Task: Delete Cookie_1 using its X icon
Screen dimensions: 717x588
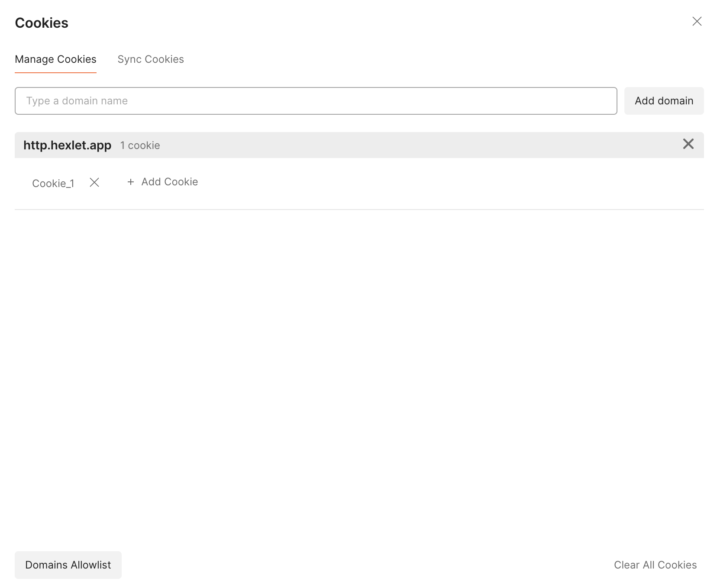Action: [x=94, y=183]
